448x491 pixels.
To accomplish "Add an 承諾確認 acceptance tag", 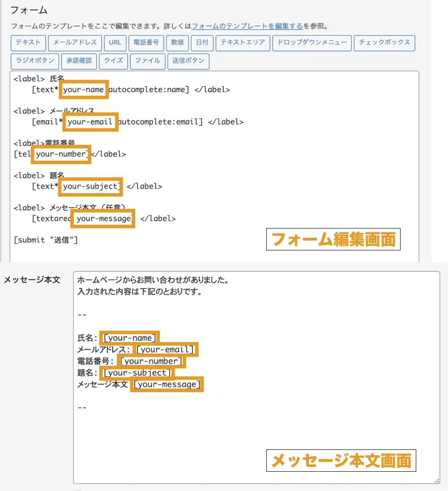I will pyautogui.click(x=79, y=61).
